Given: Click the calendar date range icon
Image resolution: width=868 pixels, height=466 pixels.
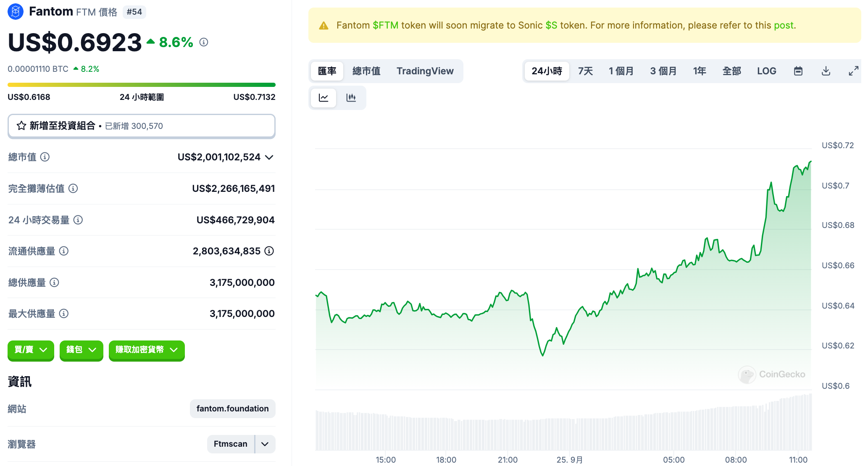Looking at the screenshot, I should 798,71.
